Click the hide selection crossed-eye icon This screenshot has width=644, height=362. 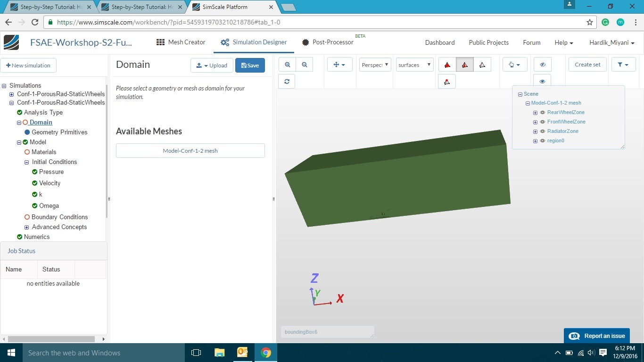coord(542,65)
